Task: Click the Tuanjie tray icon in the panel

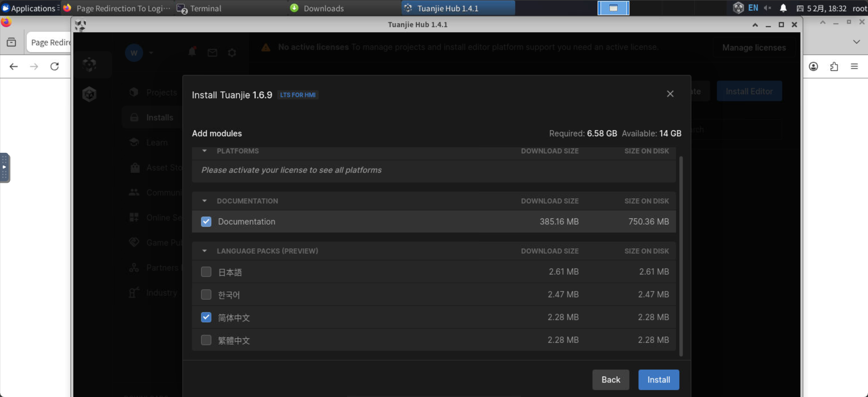Action: point(738,8)
